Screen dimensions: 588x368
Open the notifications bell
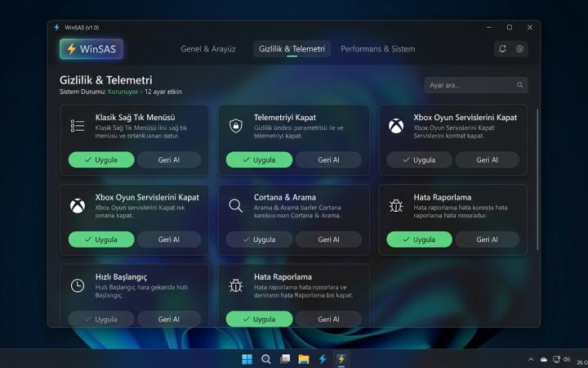click(x=502, y=48)
